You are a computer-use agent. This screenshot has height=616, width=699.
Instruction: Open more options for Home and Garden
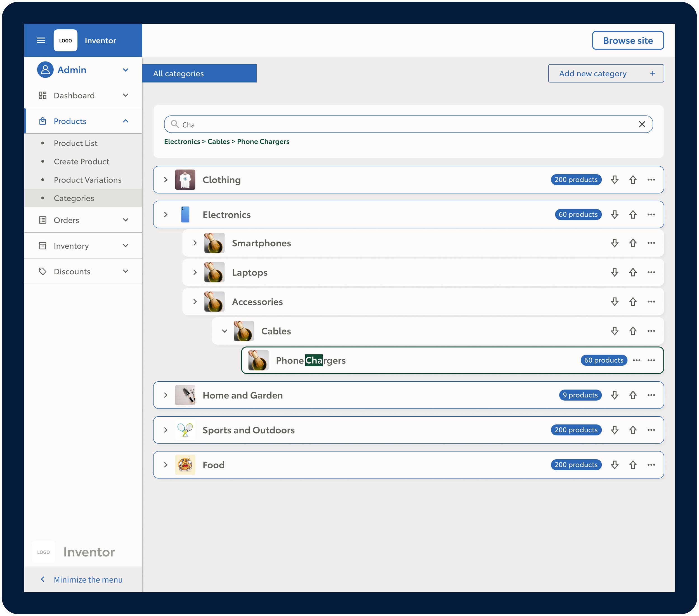tap(651, 395)
